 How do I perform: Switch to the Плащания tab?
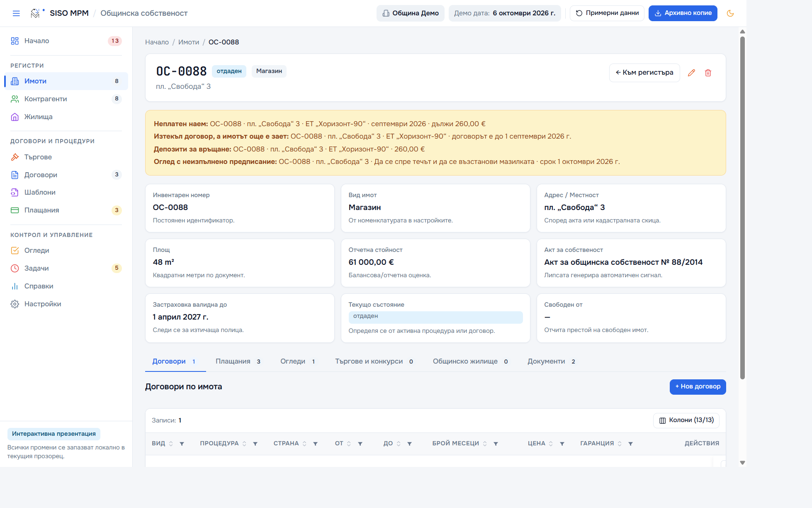click(238, 361)
